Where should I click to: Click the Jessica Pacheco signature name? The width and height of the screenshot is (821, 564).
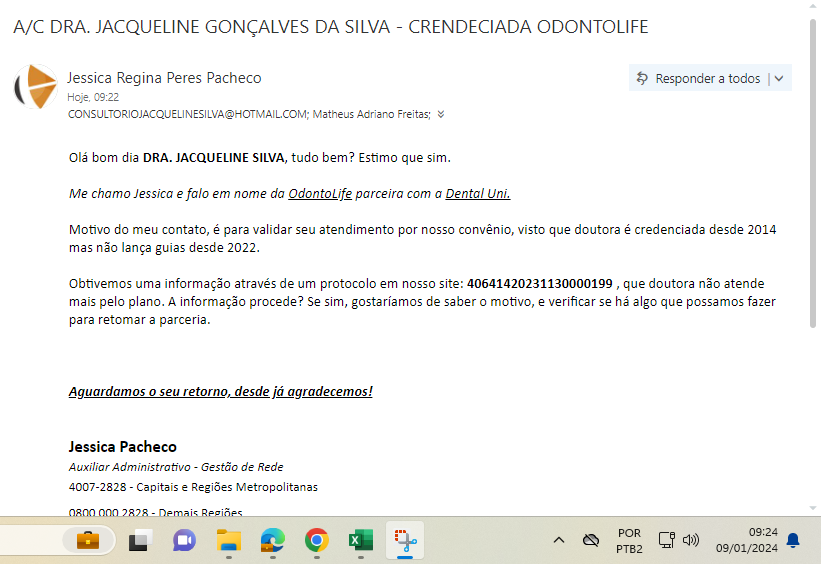tap(123, 447)
